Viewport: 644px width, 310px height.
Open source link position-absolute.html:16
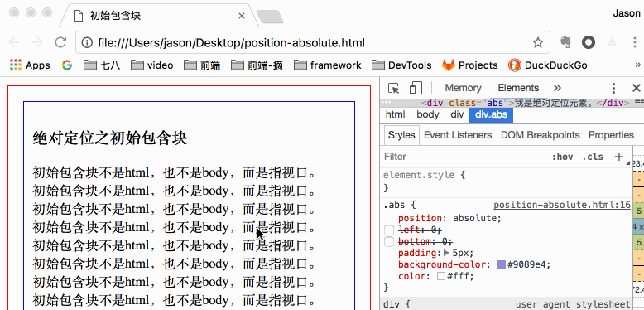coord(562,205)
